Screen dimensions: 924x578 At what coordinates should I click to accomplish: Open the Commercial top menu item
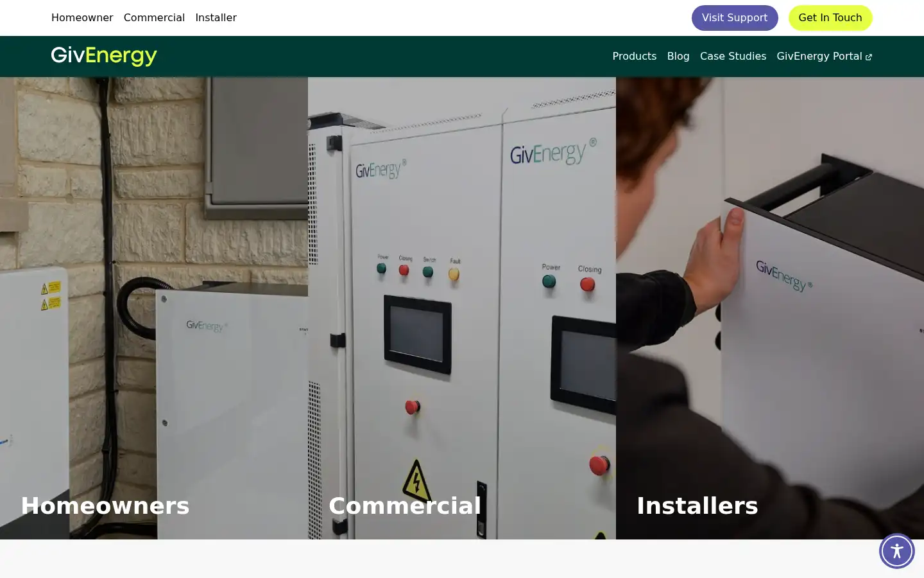click(154, 18)
